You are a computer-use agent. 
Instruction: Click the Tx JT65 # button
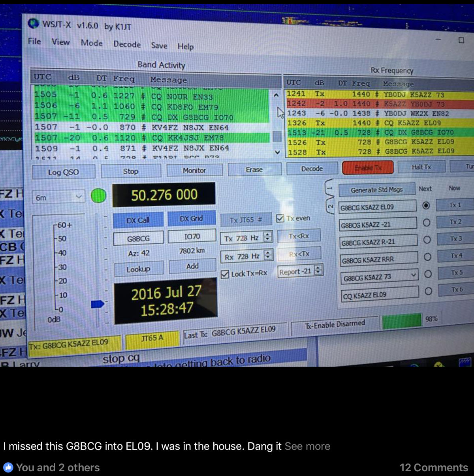246,219
